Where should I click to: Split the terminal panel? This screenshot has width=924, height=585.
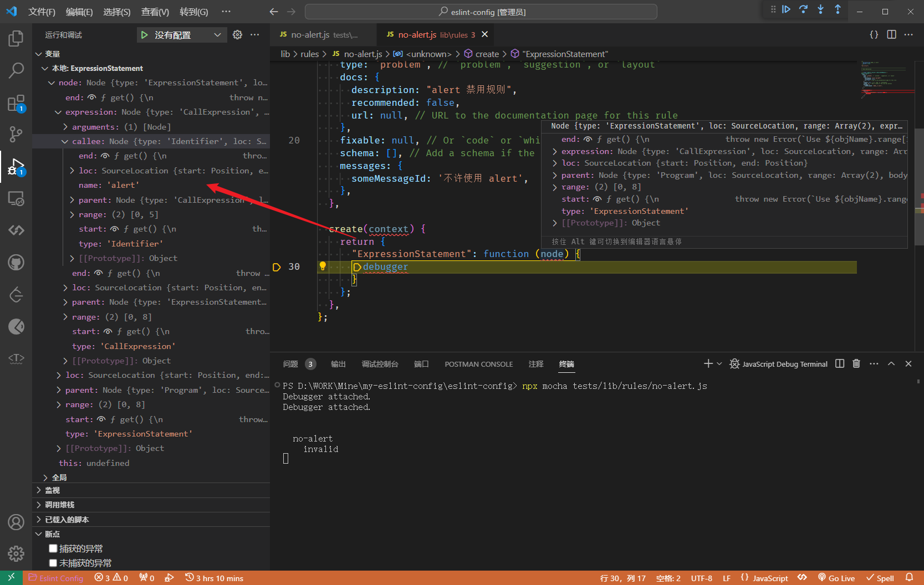840,363
